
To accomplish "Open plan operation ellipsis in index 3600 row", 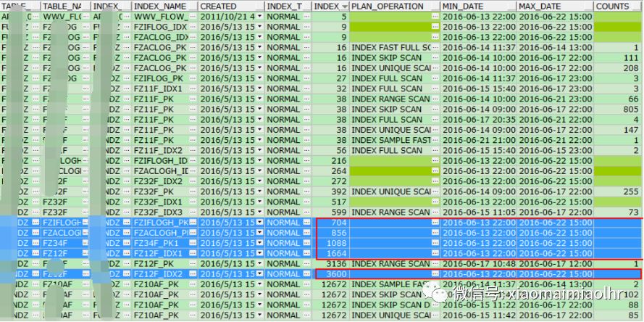I will 435,274.
